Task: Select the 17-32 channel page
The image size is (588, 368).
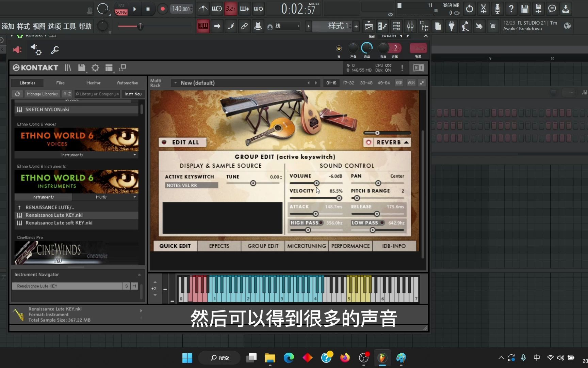Action: 348,83
